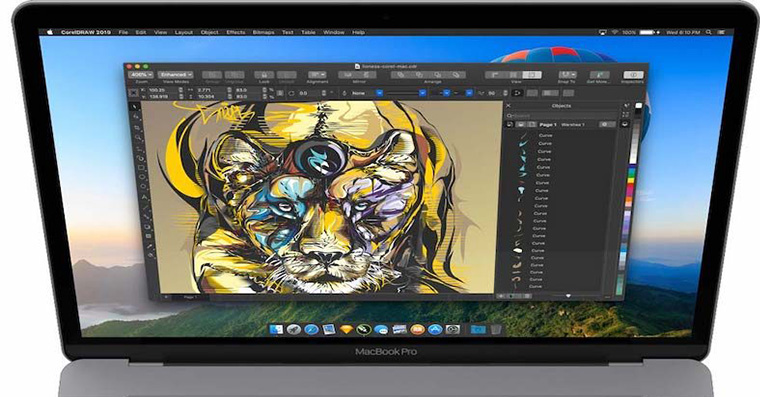This screenshot has width=760, height=397.
Task: Open CorelDRAW from the dock
Action: pyautogui.click(x=363, y=330)
